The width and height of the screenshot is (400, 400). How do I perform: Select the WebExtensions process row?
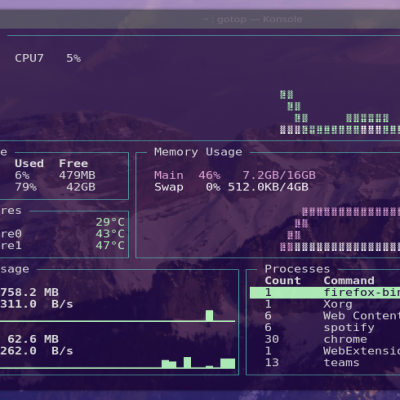325,351
